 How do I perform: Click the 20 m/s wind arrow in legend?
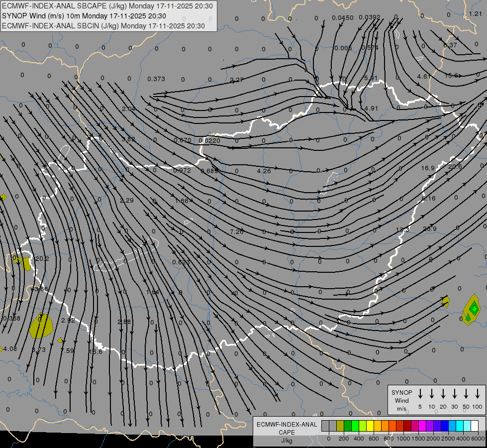(443, 394)
